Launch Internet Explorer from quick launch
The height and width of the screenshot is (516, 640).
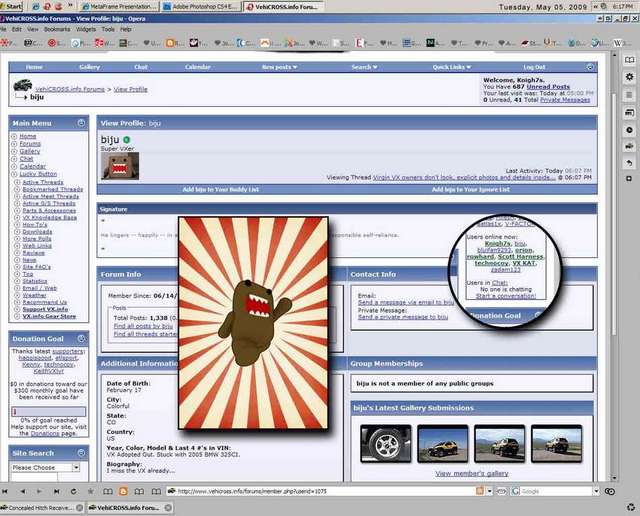click(x=36, y=7)
